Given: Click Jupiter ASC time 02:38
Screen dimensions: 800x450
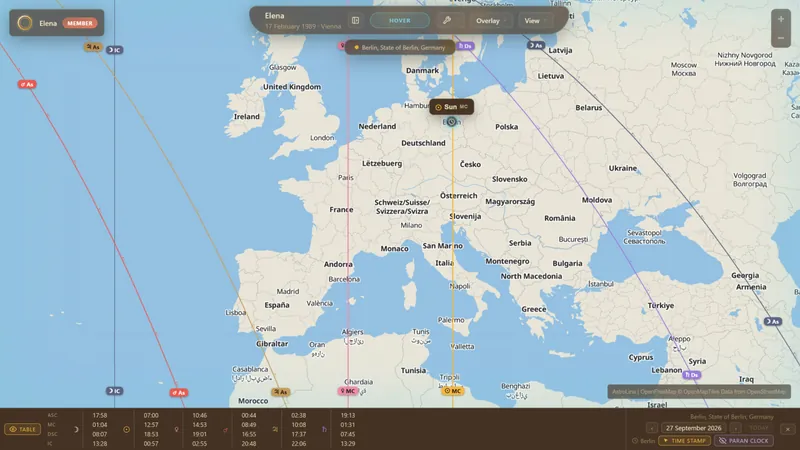Looking at the screenshot, I should (x=298, y=415).
